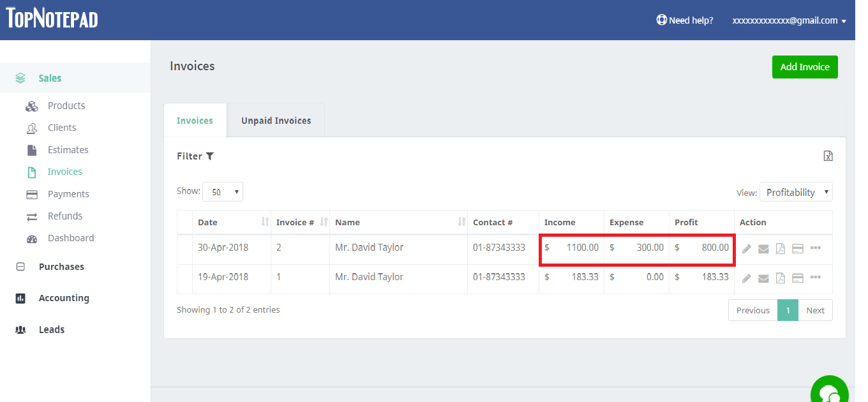Image resolution: width=868 pixels, height=402 pixels.
Task: Click the Next pagination button
Action: (816, 310)
